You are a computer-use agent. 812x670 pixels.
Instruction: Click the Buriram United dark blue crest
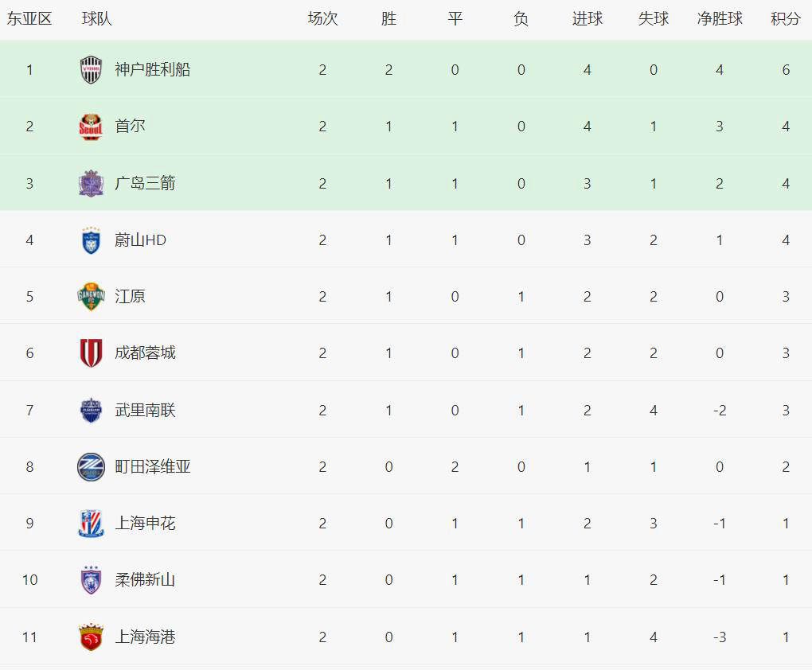91,410
